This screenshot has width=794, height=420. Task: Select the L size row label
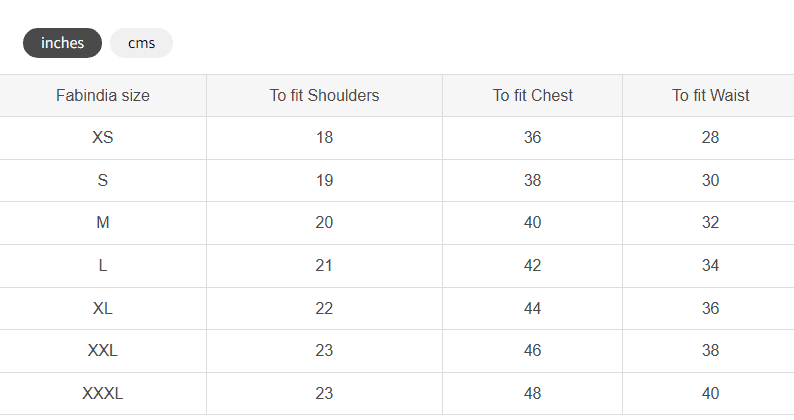[x=103, y=265]
